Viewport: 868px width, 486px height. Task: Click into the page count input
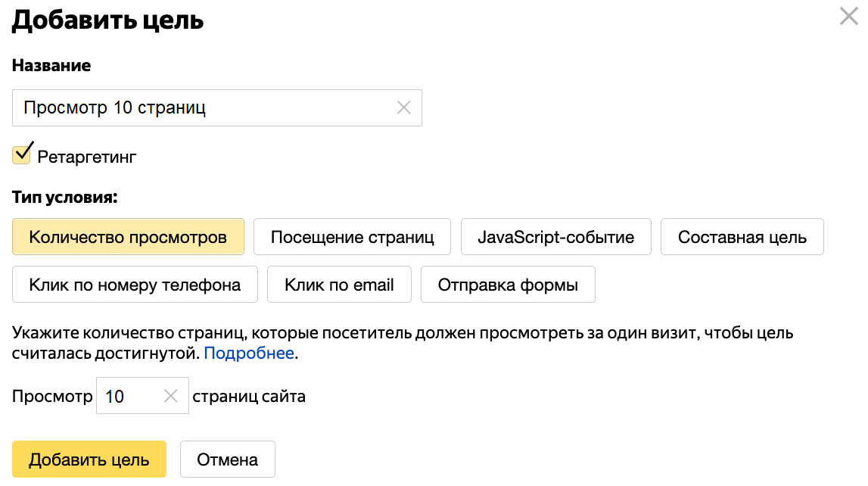(129, 396)
